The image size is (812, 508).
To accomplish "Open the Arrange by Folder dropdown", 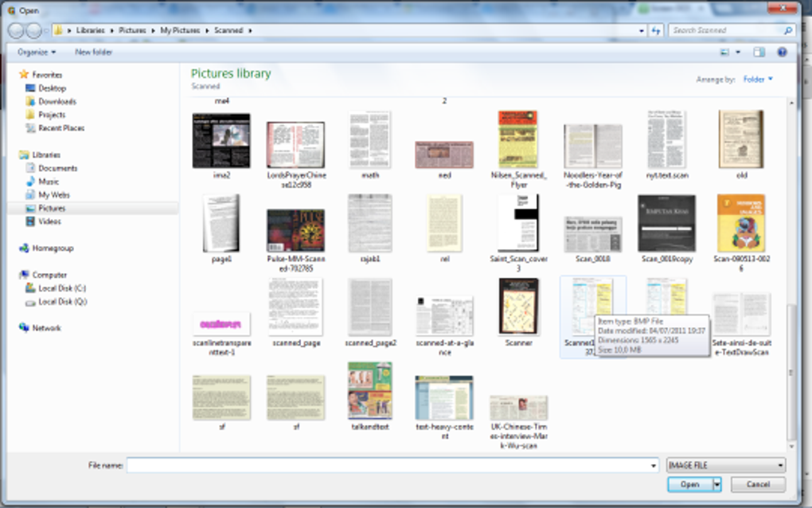I will [x=758, y=80].
